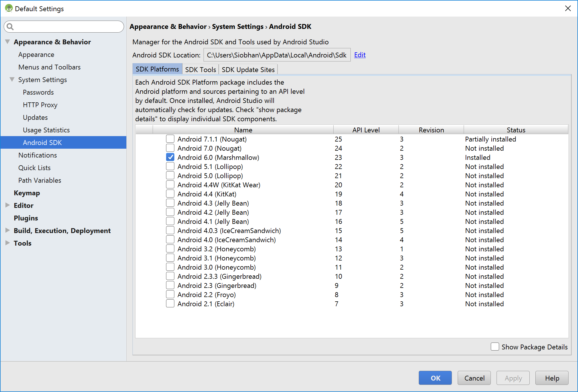Expand the Editor settings group
Viewport: 578px width, 392px height.
[x=7, y=205]
